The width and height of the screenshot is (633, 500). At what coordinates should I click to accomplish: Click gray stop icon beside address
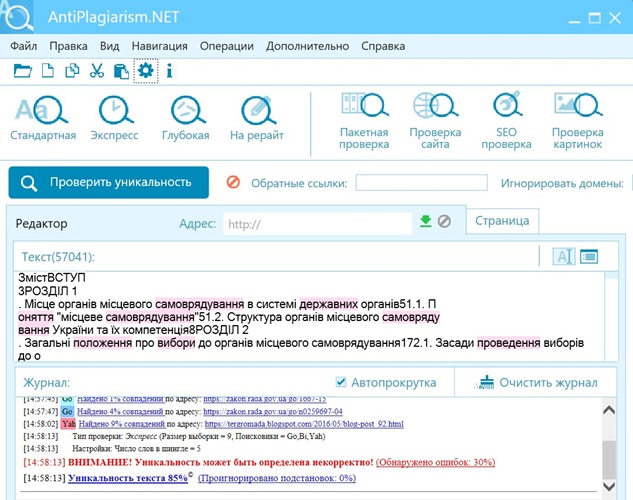[x=444, y=221]
